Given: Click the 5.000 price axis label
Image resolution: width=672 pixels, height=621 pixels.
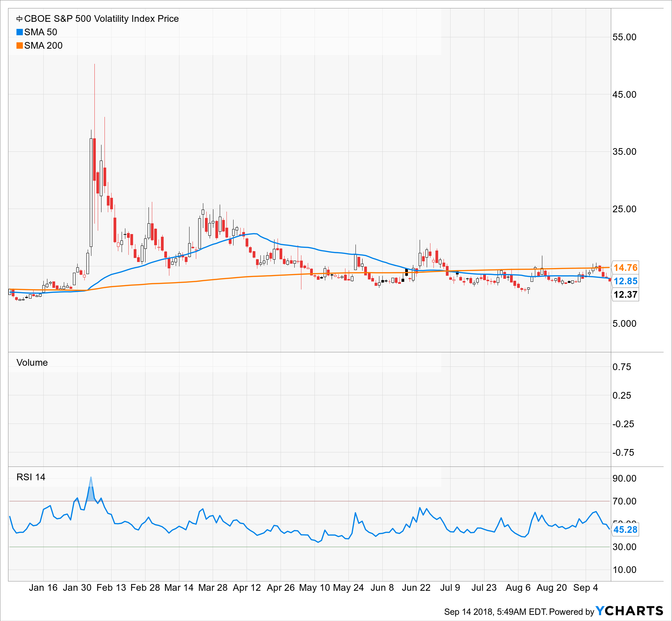Looking at the screenshot, I should click(624, 324).
